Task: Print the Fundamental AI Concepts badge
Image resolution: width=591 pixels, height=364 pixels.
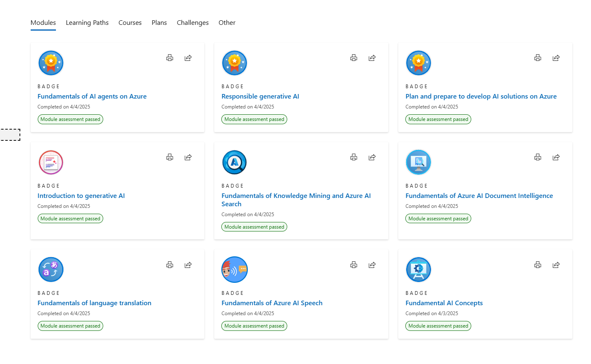Action: (x=538, y=265)
